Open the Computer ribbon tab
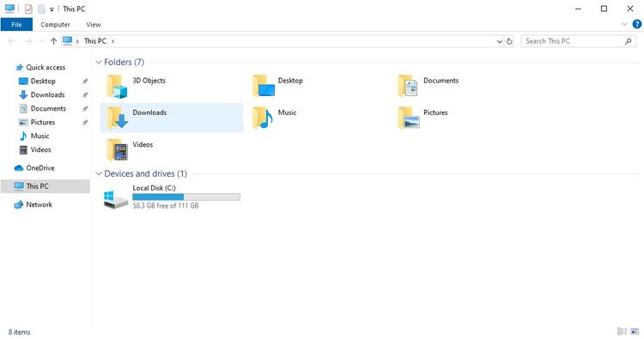 click(x=55, y=25)
